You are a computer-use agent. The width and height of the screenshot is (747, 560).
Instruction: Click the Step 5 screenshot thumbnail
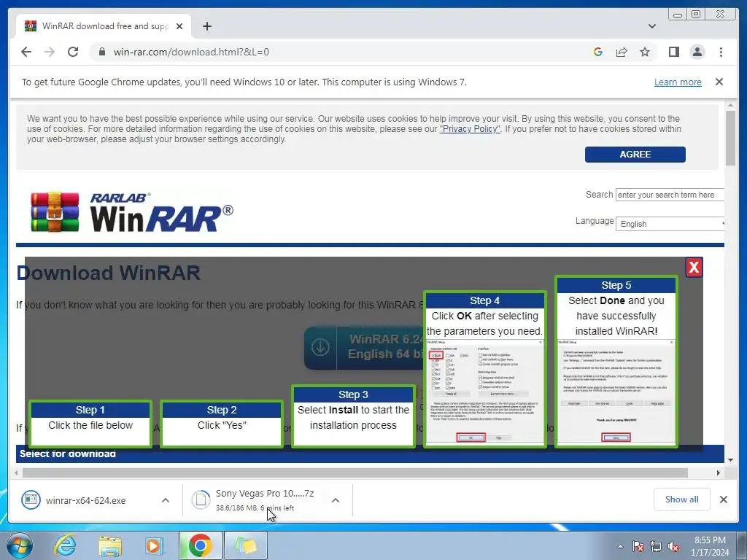tap(616, 392)
